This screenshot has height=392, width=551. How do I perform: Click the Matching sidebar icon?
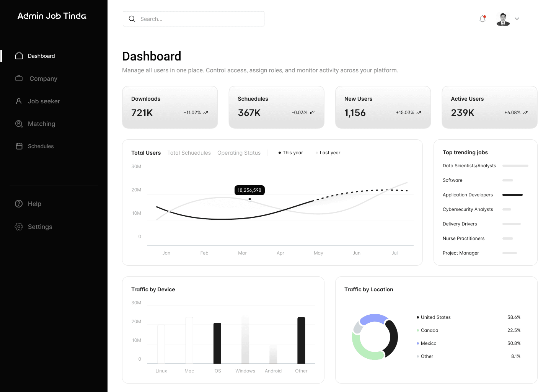(x=19, y=124)
